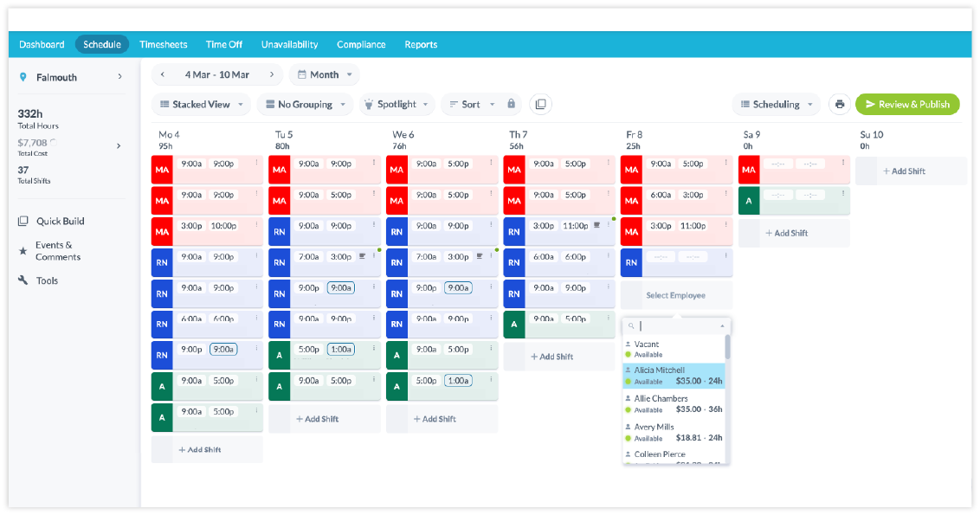Click the lock icon beside Sort
This screenshot has height=515, width=980.
[511, 104]
